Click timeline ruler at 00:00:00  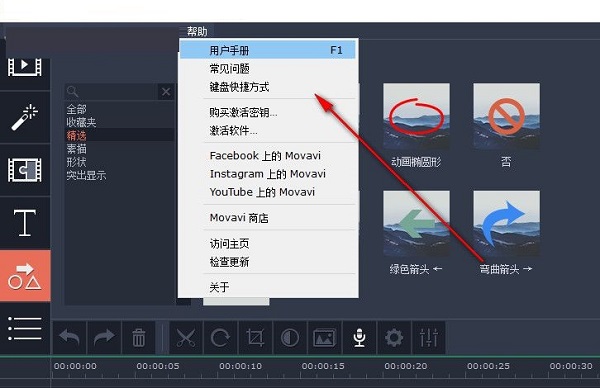tap(75, 366)
